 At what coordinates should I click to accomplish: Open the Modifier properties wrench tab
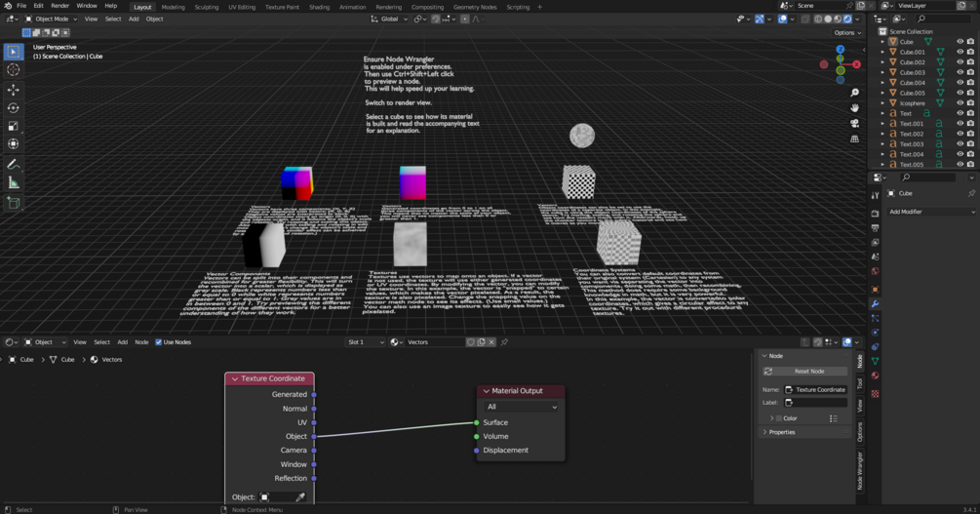875,304
